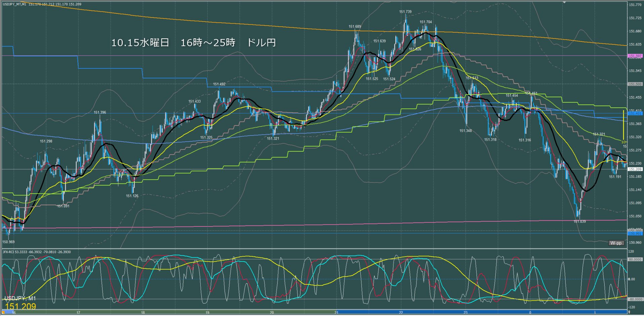
Task: Click the gray 151.500 price level tag
Action: (635, 84)
